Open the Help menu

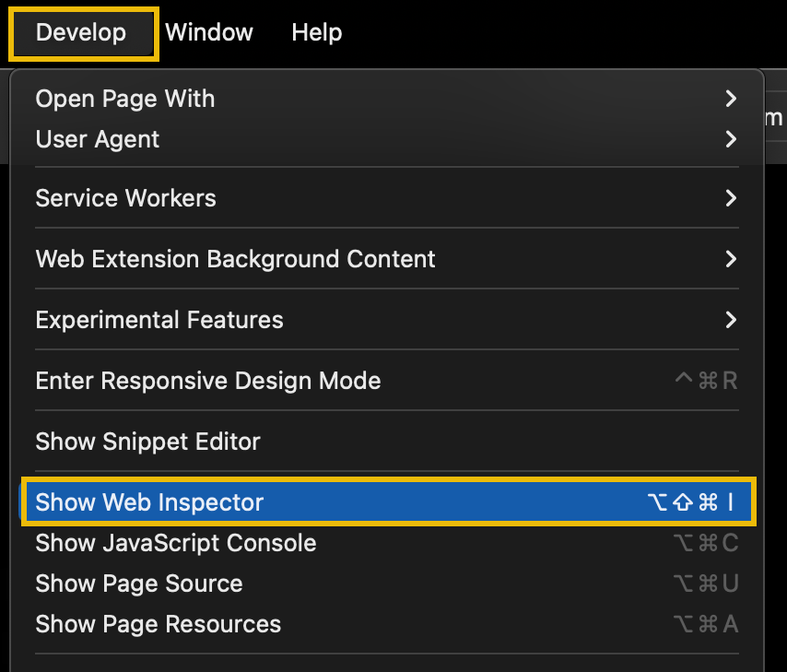[316, 33]
